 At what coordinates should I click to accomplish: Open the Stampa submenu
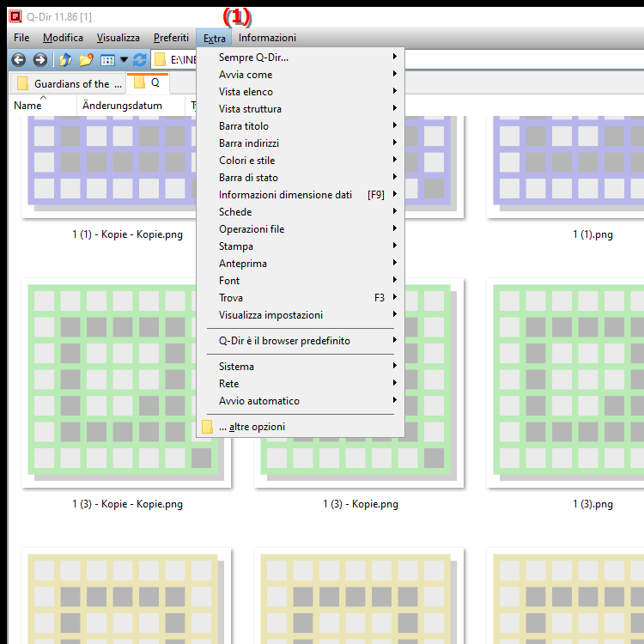click(x=301, y=246)
